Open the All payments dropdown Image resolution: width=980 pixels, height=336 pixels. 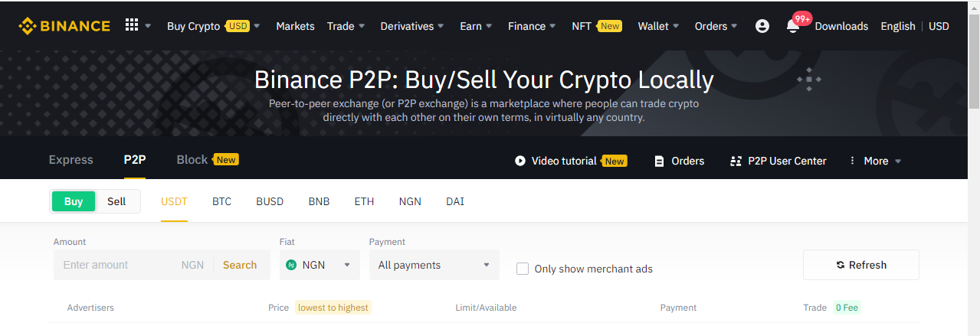[x=434, y=265]
